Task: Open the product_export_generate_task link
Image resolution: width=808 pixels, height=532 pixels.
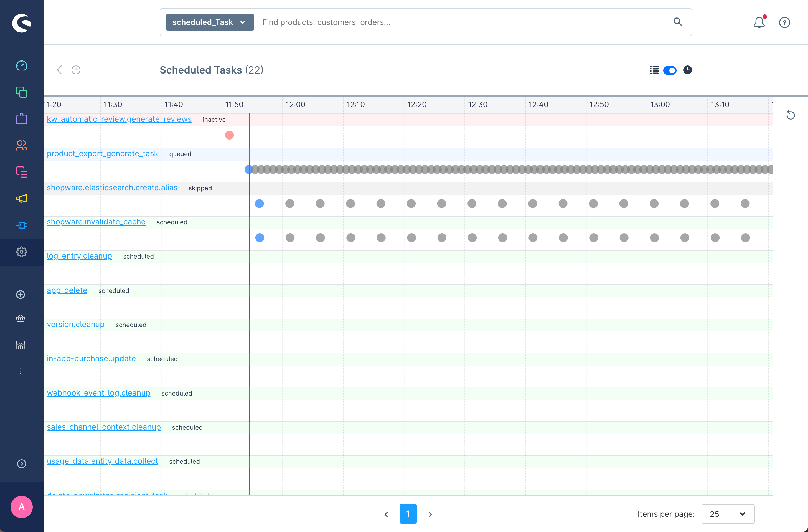Action: [102, 153]
